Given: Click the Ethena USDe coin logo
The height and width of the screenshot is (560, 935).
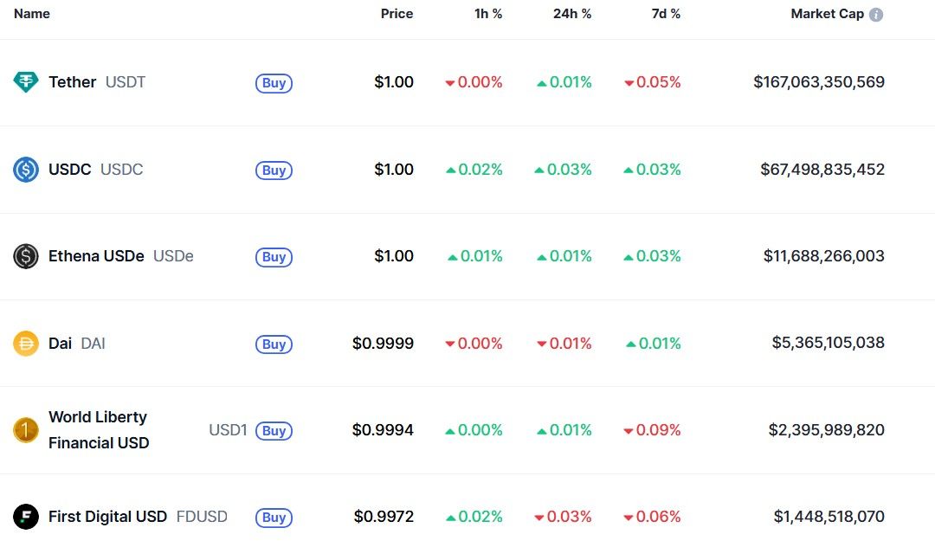Looking at the screenshot, I should (x=26, y=256).
